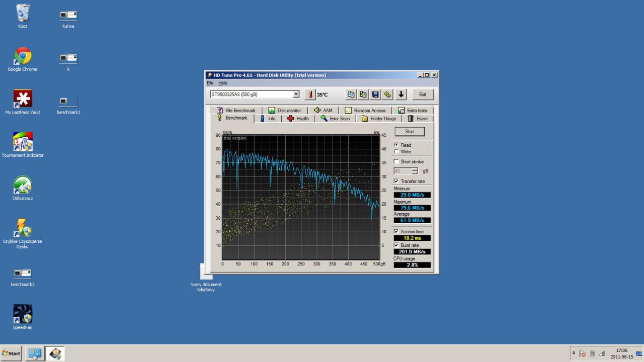Open Kosz recycle bin on desktop

[23, 16]
